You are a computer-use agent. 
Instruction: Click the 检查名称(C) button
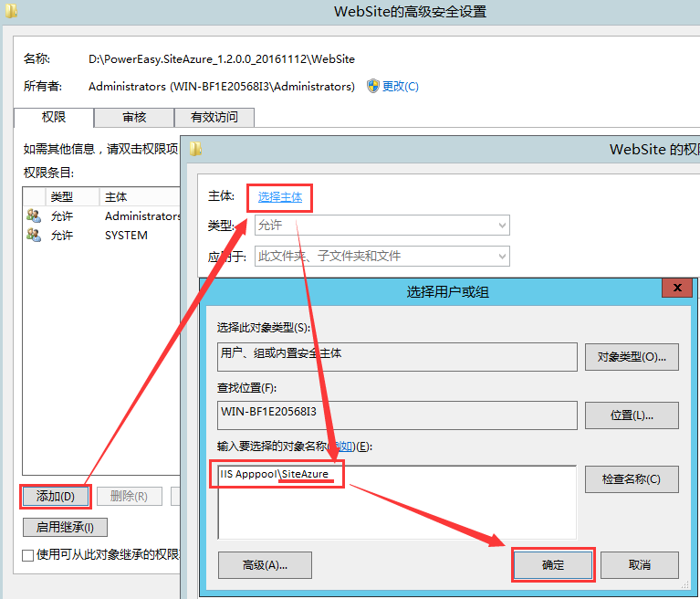coord(632,479)
